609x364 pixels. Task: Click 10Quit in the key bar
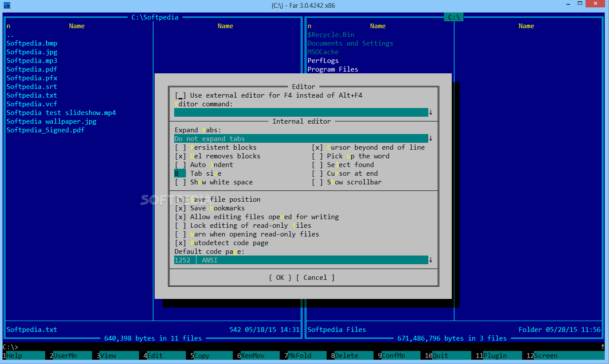(x=448, y=356)
